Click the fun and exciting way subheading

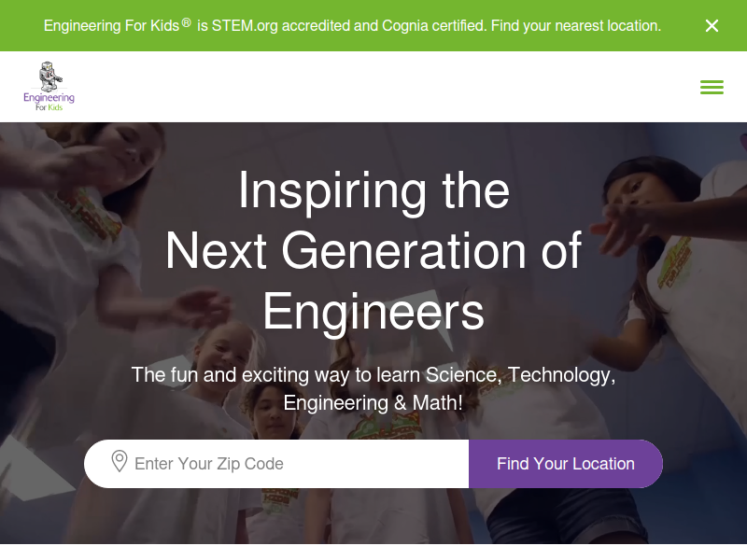click(373, 375)
